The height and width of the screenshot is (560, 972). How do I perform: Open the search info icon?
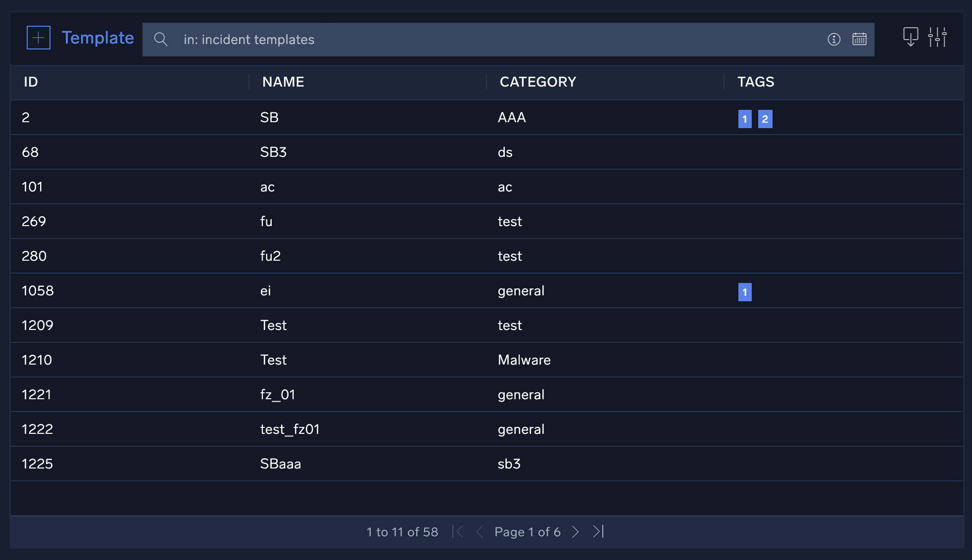point(834,39)
